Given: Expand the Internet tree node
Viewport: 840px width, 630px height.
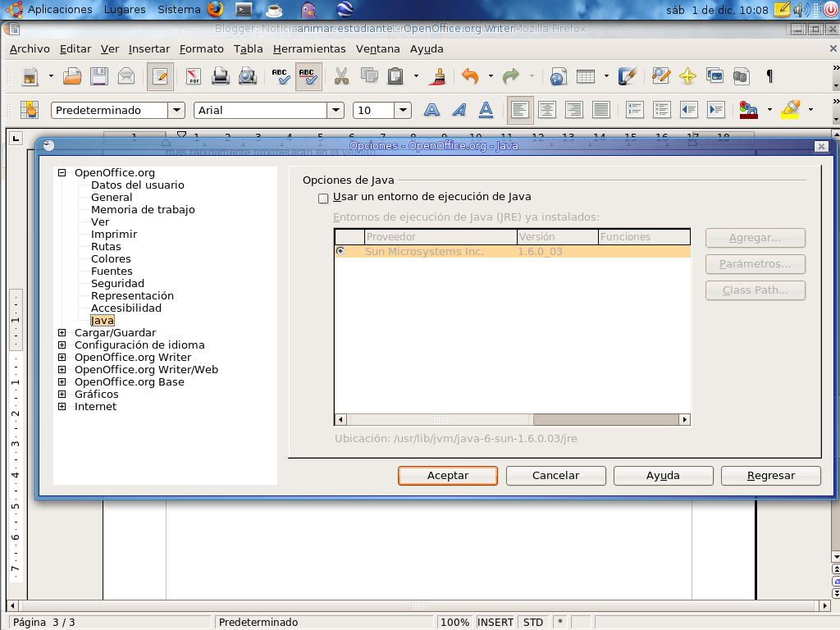Looking at the screenshot, I should [x=62, y=407].
